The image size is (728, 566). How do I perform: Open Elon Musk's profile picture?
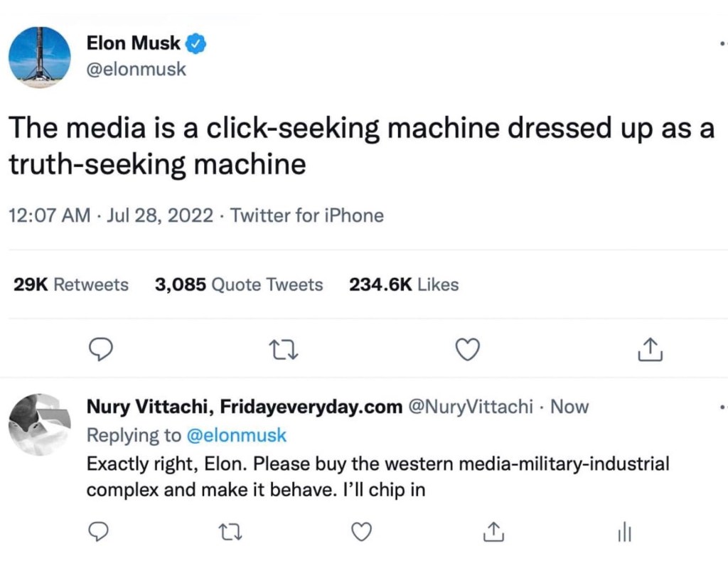40,57
